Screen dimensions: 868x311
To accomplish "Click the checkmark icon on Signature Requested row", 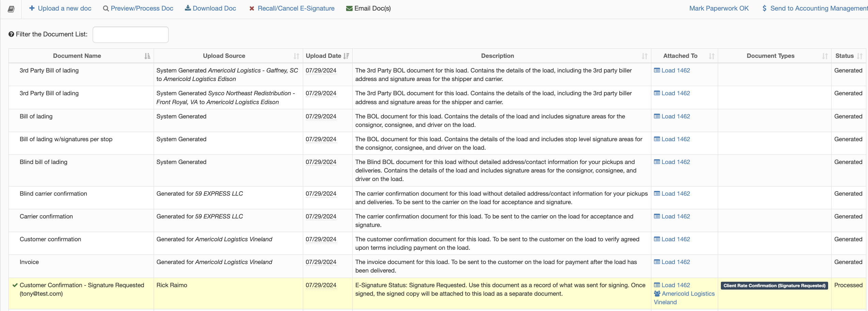I will pos(15,285).
